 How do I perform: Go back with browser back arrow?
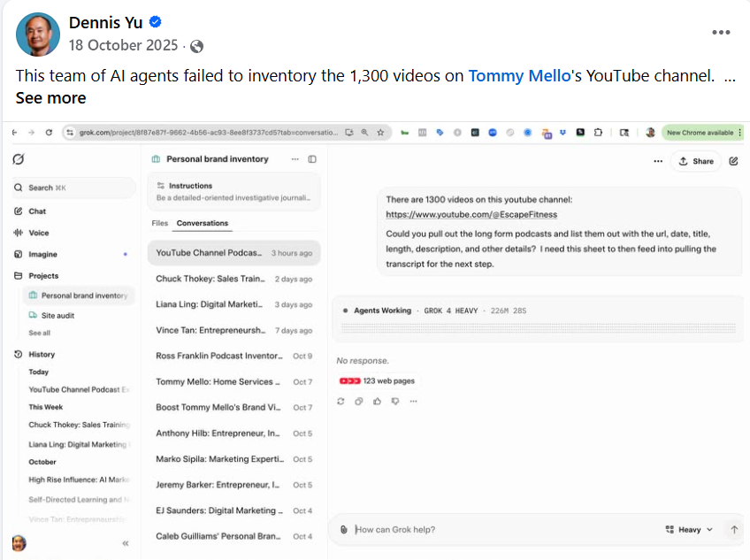point(14,133)
